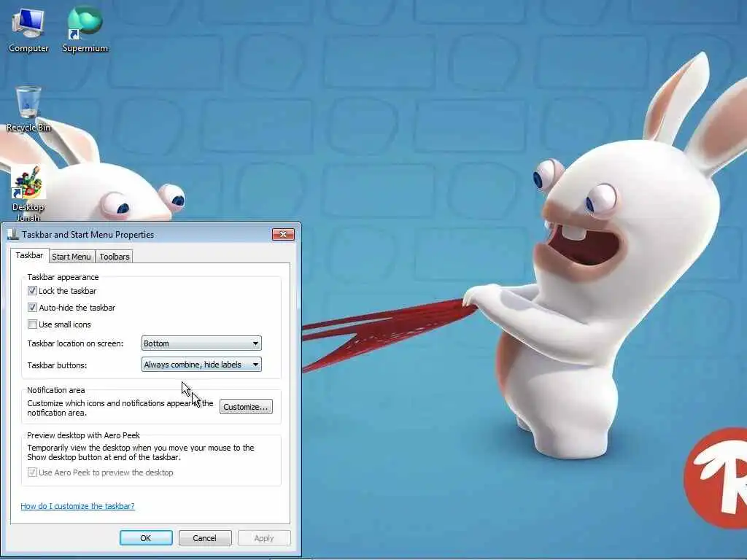Viewport: 747px width, 560px height.
Task: Select the Recycle Bin icon
Action: point(28,109)
